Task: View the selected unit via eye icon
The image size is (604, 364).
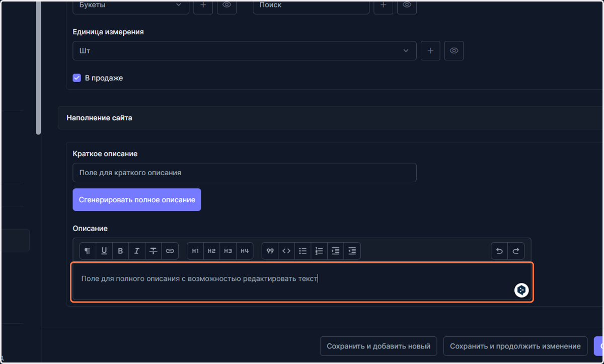Action: pyautogui.click(x=454, y=51)
